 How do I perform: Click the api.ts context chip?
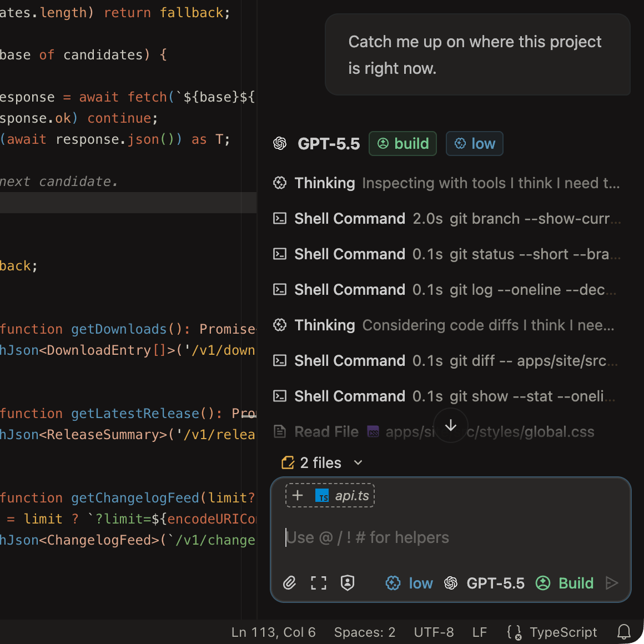coord(330,495)
